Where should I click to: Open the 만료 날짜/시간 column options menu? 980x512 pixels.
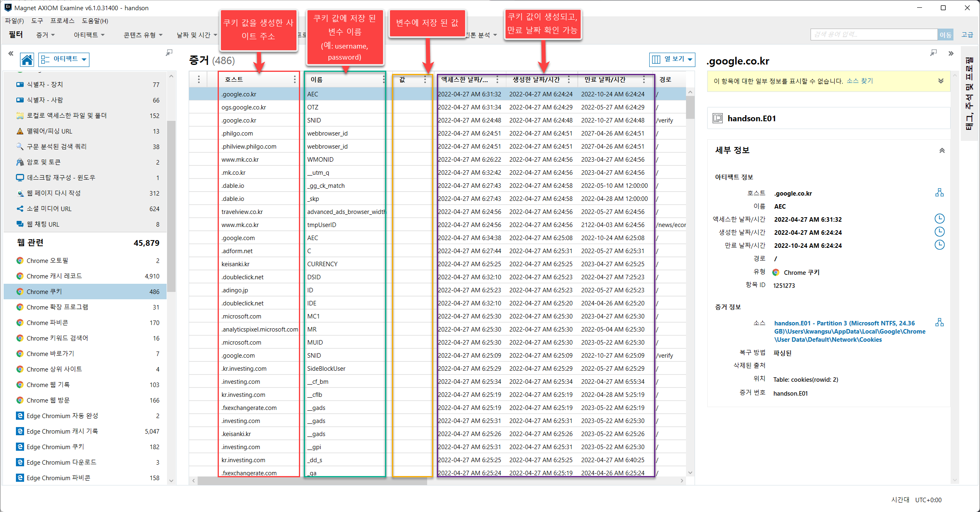[x=644, y=79]
